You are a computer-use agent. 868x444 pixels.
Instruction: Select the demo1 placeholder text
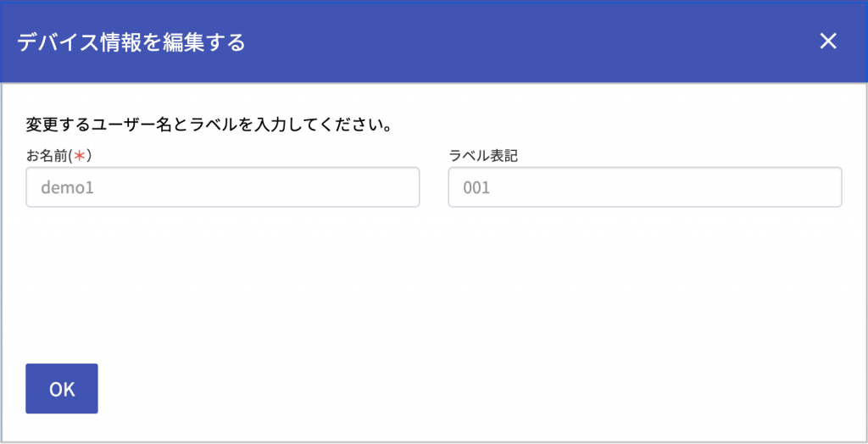click(67, 187)
